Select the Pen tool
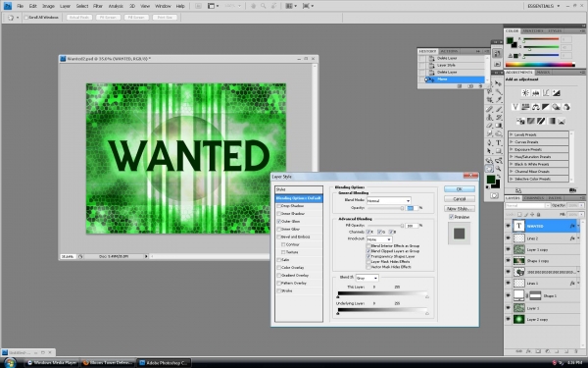 tap(490, 142)
